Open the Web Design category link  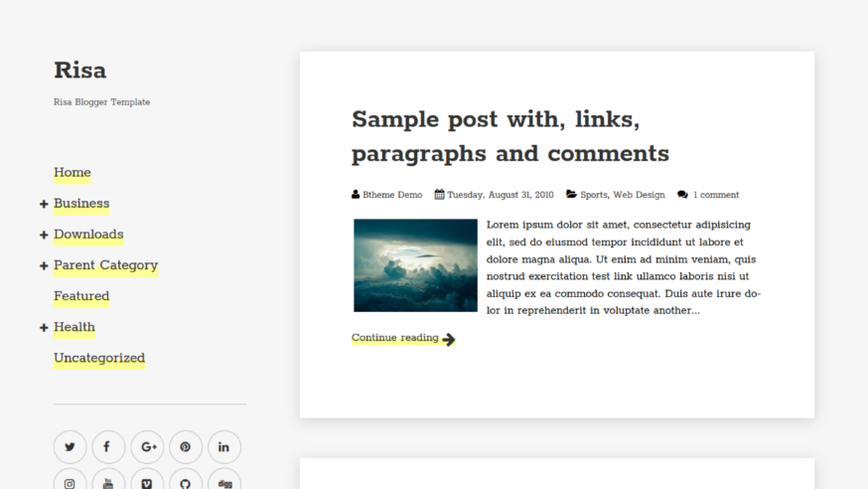639,195
